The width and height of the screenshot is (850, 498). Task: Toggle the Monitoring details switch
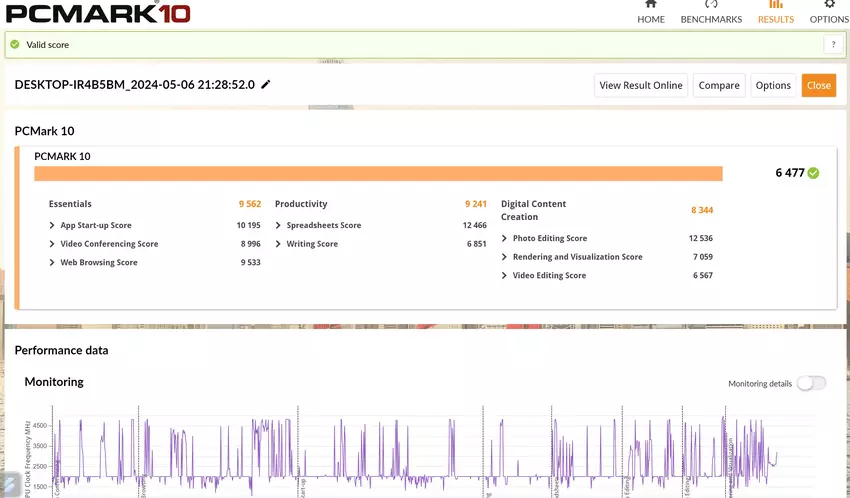(811, 383)
